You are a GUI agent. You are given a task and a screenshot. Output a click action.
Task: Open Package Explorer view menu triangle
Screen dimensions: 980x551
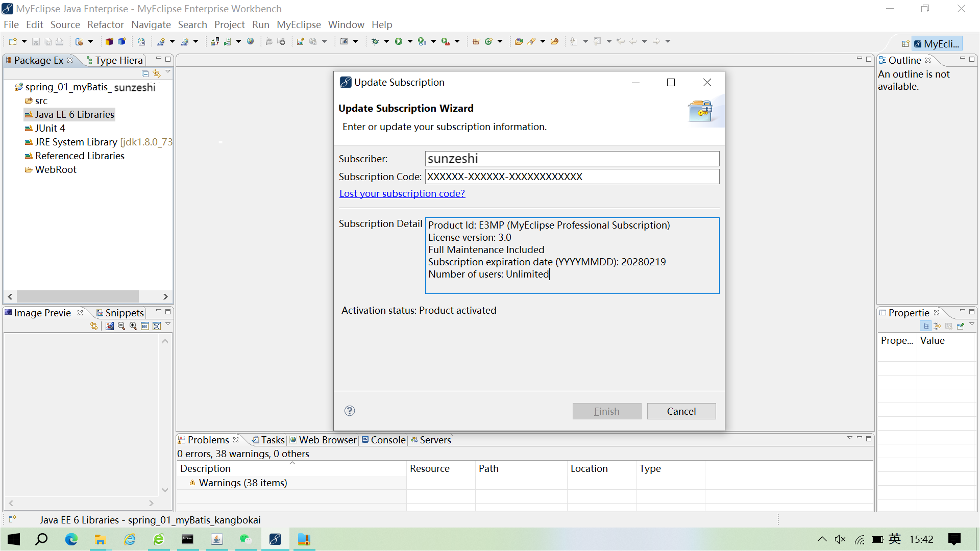[168, 72]
